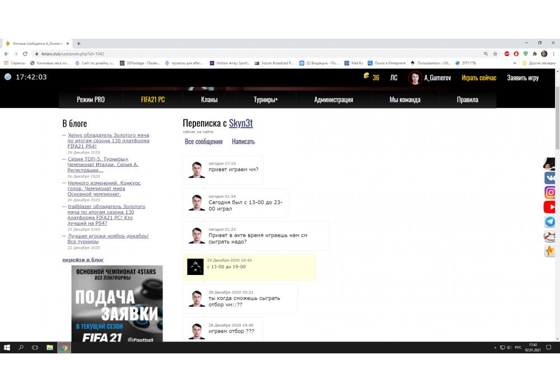Open the Instagram icon on right sidebar
This screenshot has width=560, height=392.
click(550, 193)
